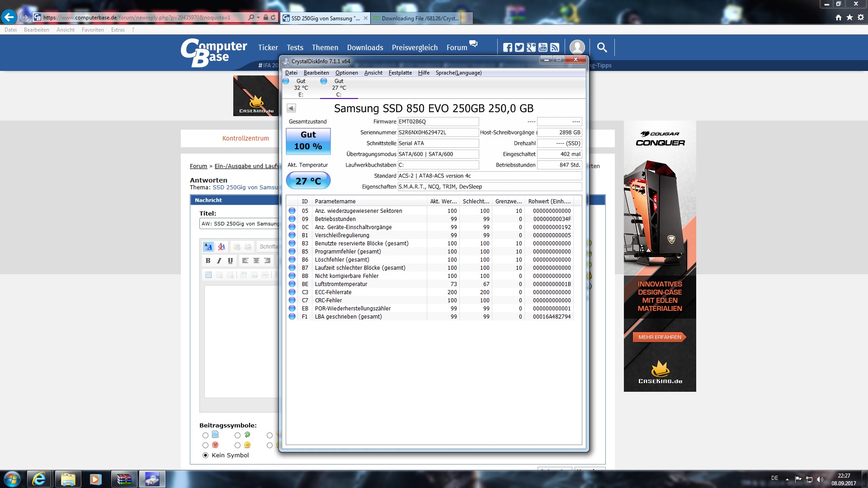Click the user profile avatar icon
The height and width of the screenshot is (488, 868).
click(x=577, y=47)
